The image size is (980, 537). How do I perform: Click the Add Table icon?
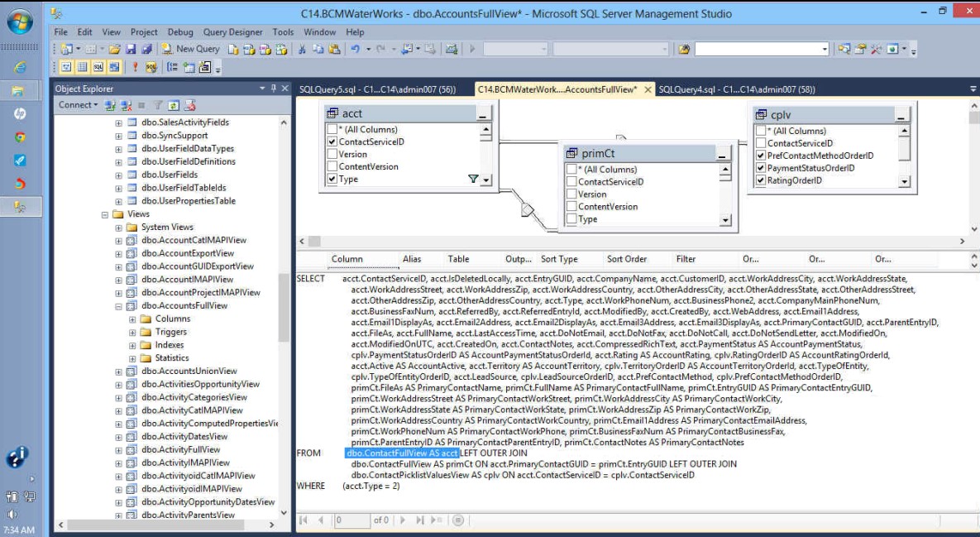coord(189,67)
